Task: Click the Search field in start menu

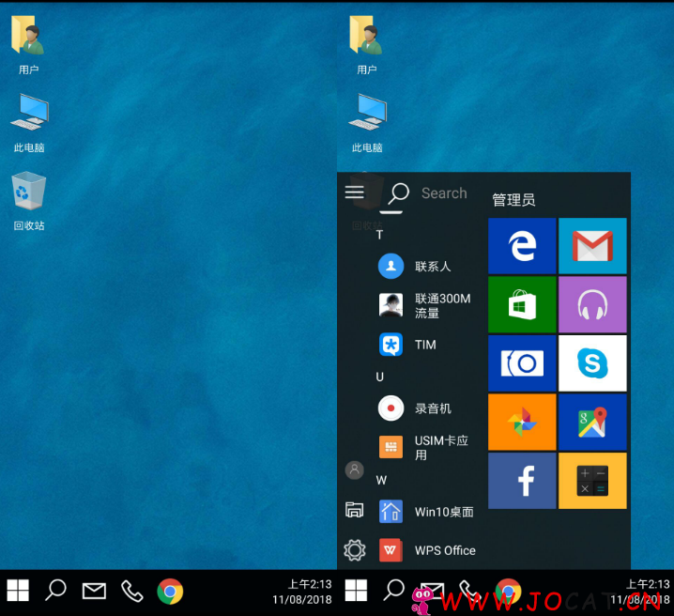Action: point(444,193)
